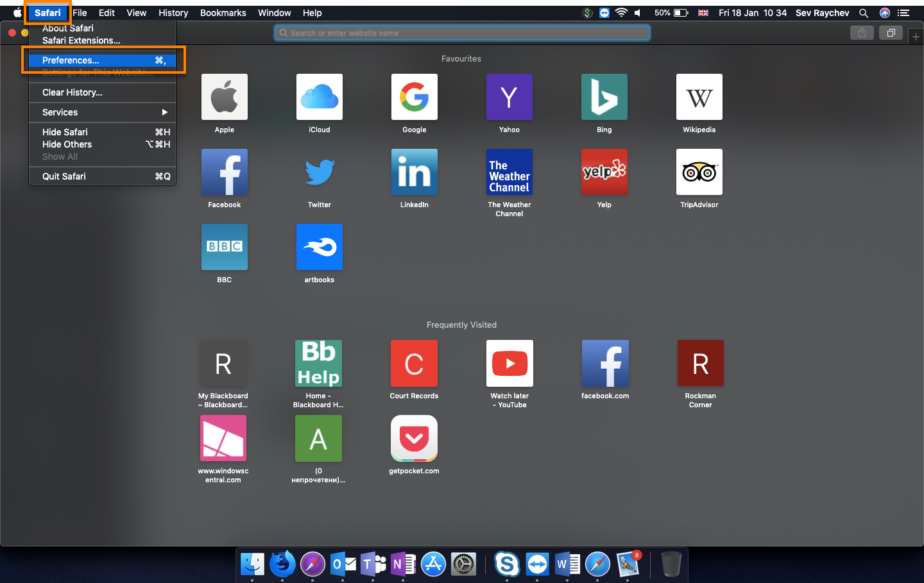Open the getpocket.com tile

[x=414, y=438]
